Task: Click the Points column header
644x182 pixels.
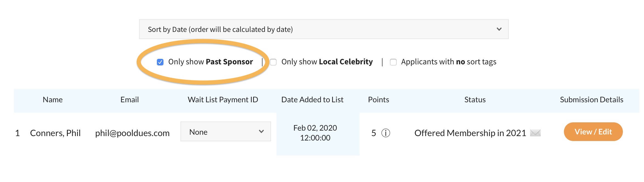Action: pyautogui.click(x=378, y=100)
